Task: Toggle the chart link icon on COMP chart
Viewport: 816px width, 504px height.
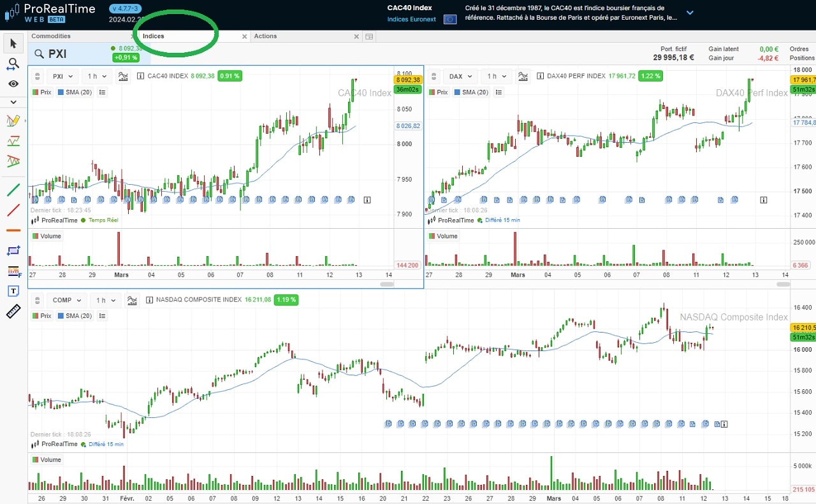Action: (x=37, y=300)
